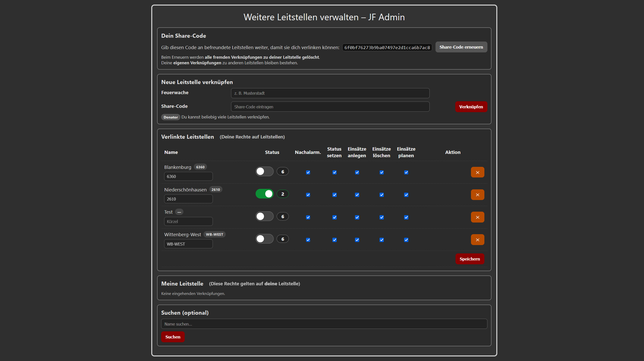Uncheck Einsätze anlegen for Niederschönhausen
Image resolution: width=644 pixels, height=361 pixels.
click(357, 195)
